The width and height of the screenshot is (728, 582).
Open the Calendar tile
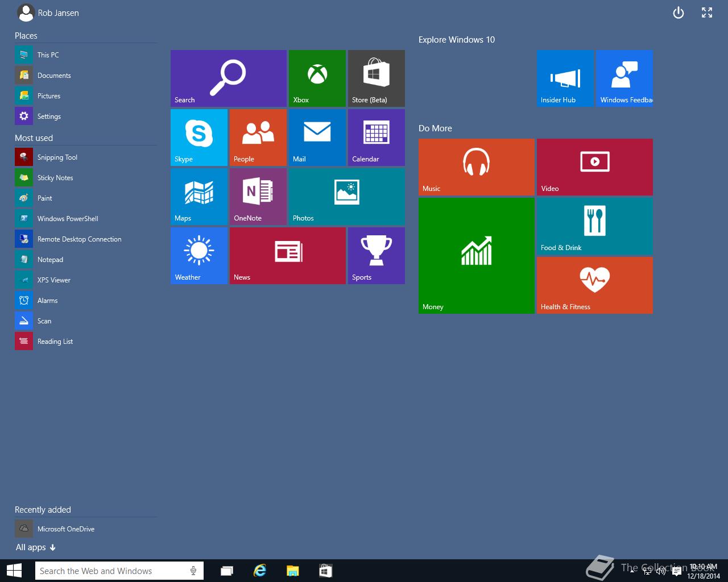377,138
